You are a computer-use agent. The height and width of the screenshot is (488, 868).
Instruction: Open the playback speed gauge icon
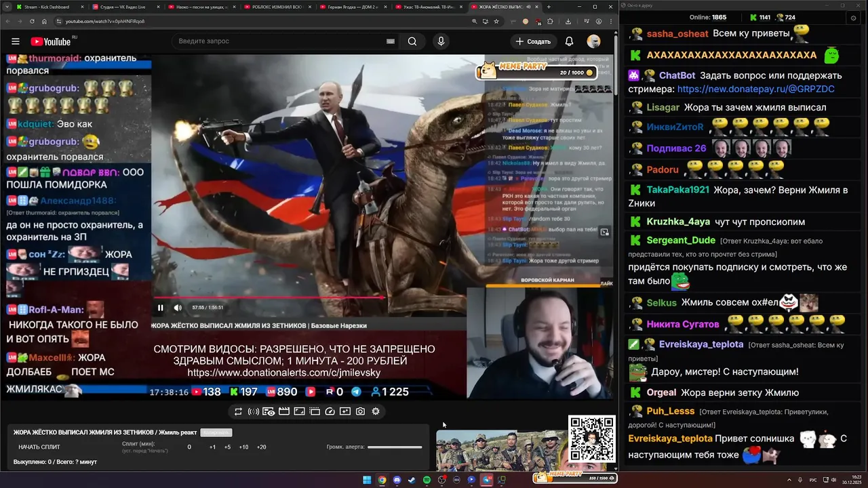330,411
